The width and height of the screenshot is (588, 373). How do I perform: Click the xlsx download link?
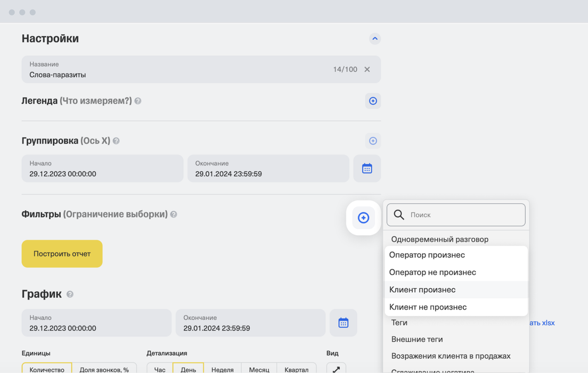pos(542,322)
